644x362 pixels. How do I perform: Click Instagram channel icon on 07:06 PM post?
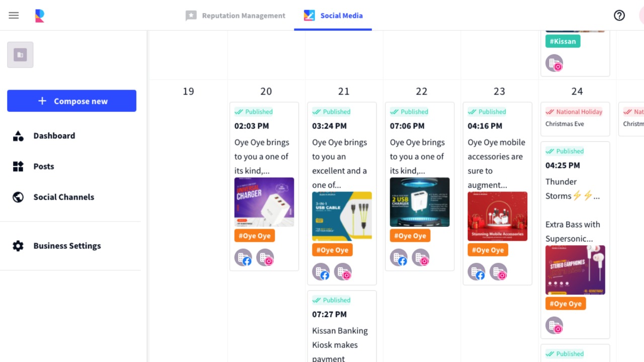(421, 258)
